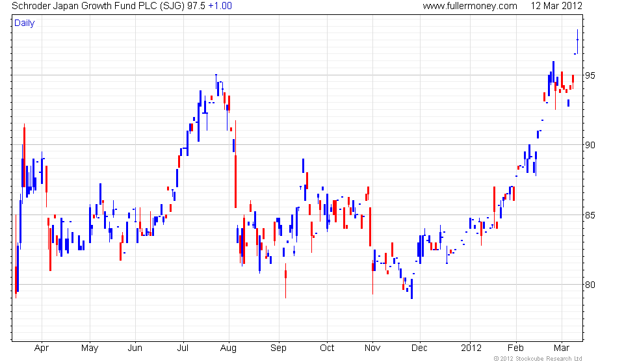This screenshot has width=637, height=364.
Task: Click the 80 price level label
Action: click(x=590, y=285)
